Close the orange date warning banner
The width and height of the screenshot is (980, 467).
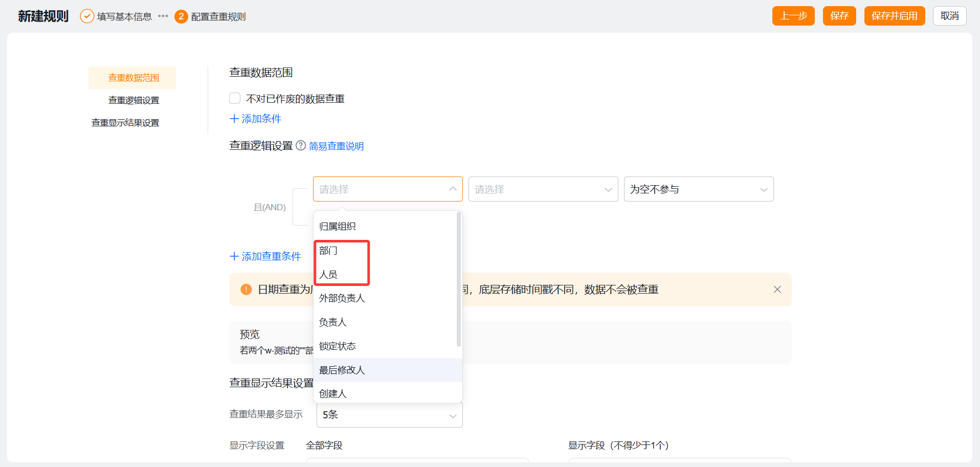(x=777, y=290)
